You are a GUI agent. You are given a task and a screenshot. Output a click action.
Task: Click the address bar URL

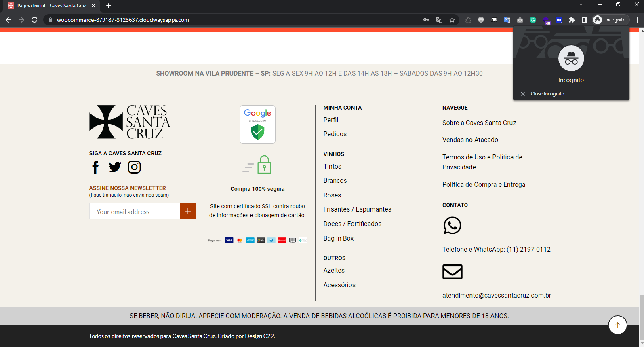[123, 20]
